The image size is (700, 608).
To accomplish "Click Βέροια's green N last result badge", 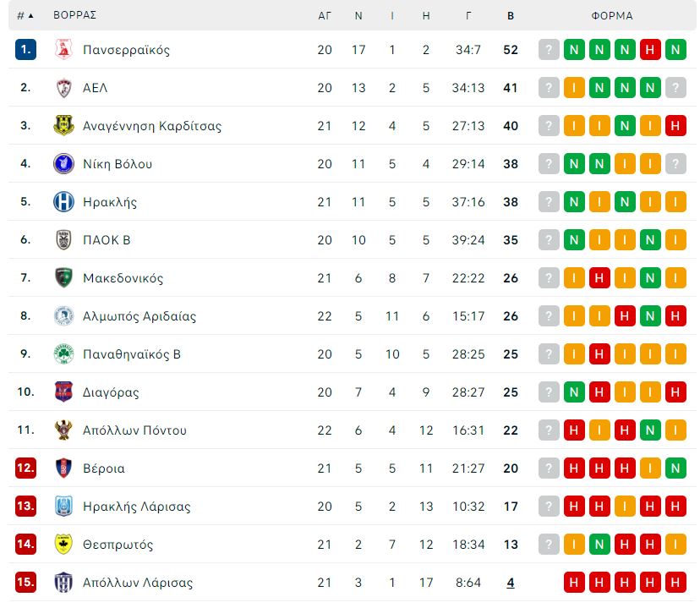I will [x=675, y=468].
